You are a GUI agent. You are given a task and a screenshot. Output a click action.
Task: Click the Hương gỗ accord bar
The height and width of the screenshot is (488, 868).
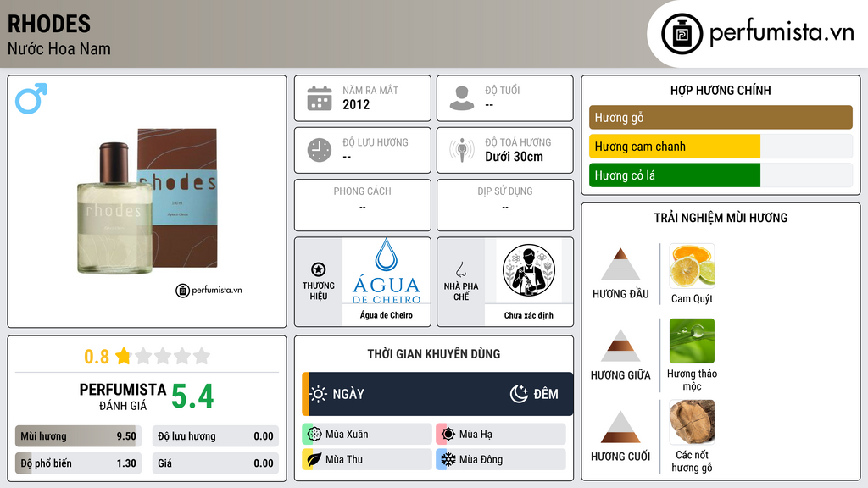pyautogui.click(x=721, y=117)
